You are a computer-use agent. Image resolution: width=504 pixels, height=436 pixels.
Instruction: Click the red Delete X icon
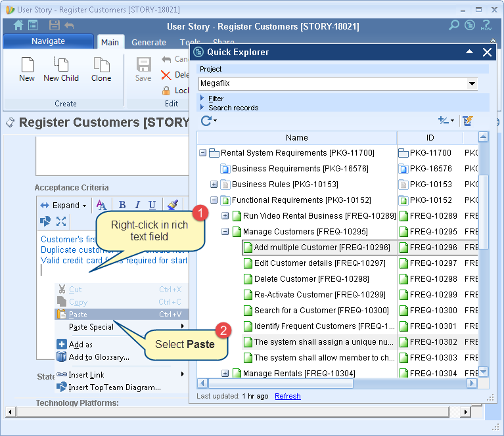click(x=166, y=76)
